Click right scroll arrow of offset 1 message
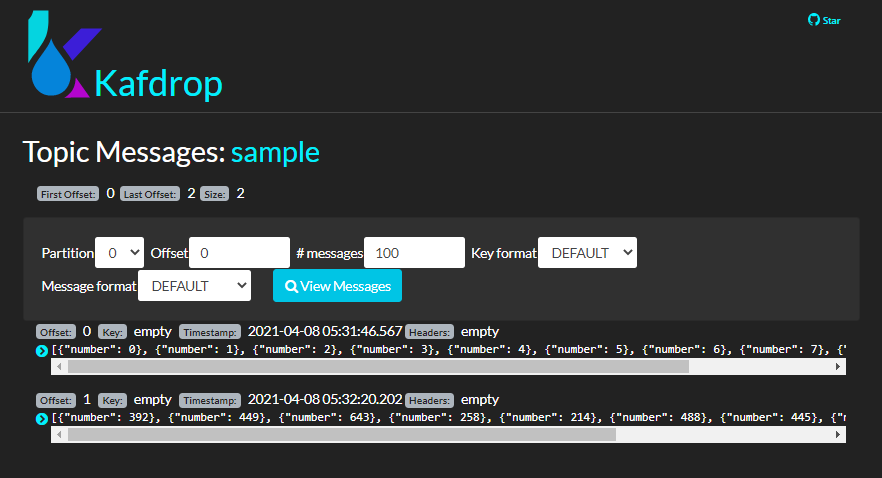Viewport: 882px width, 478px height. point(838,435)
